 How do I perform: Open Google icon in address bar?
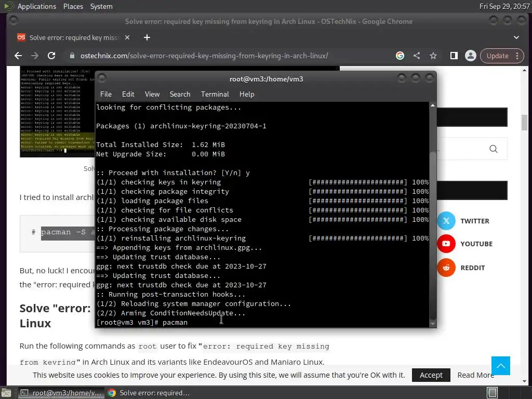tap(400, 56)
